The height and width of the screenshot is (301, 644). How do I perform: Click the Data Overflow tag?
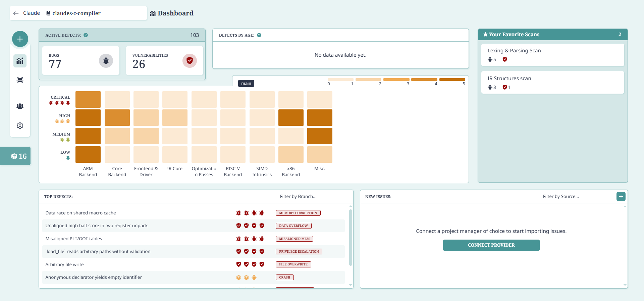point(293,226)
